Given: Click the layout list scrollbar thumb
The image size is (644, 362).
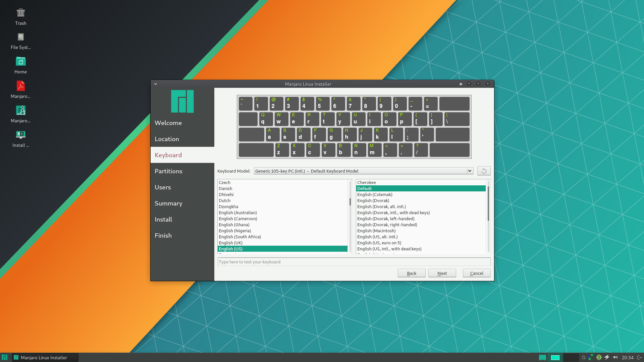Looking at the screenshot, I should (350, 202).
